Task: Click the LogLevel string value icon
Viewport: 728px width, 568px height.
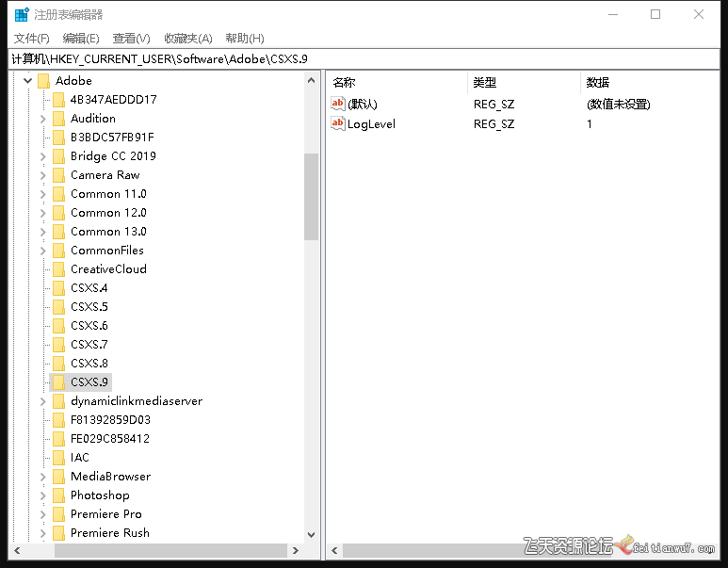Action: (x=338, y=123)
